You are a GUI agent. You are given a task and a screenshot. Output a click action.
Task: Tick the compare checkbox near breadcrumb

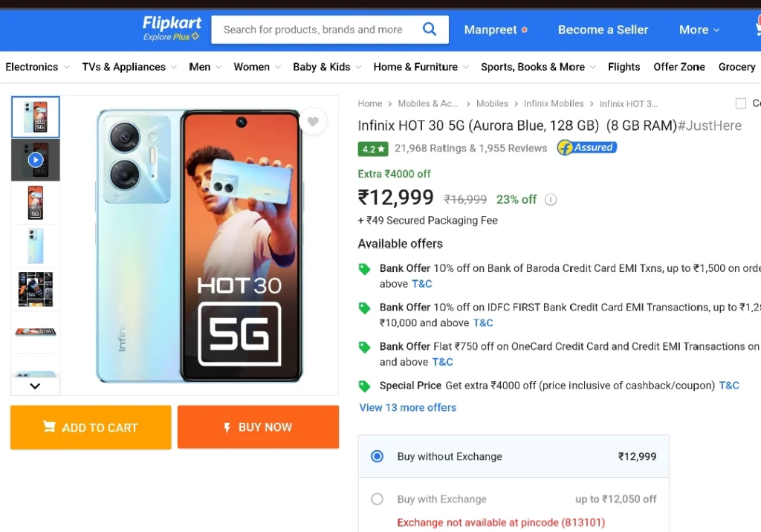pyautogui.click(x=741, y=103)
